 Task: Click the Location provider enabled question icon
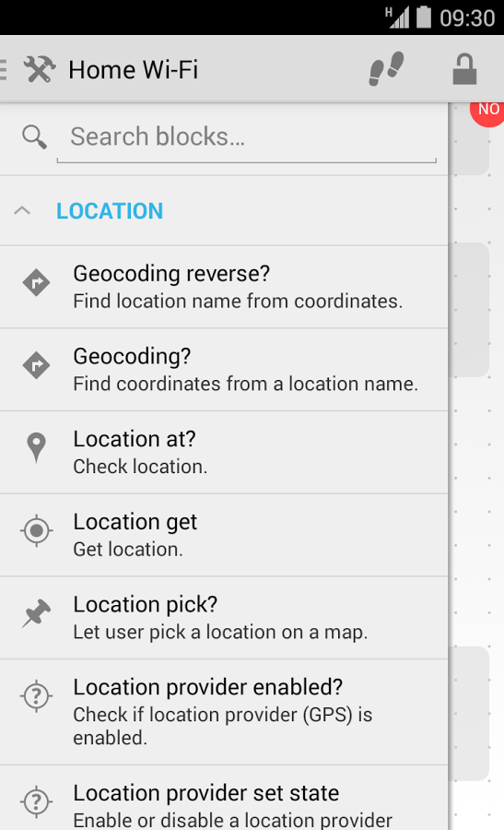[x=37, y=695]
